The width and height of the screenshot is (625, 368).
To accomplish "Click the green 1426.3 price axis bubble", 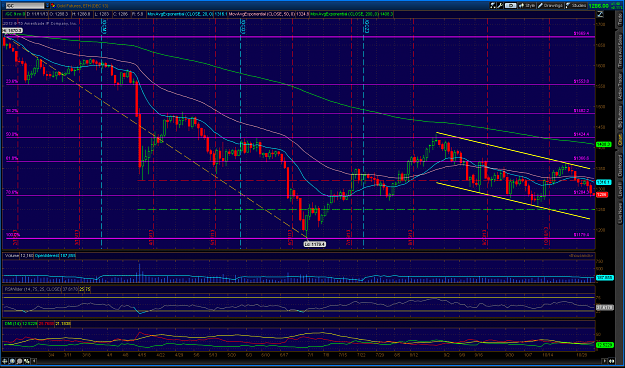I will pos(603,144).
